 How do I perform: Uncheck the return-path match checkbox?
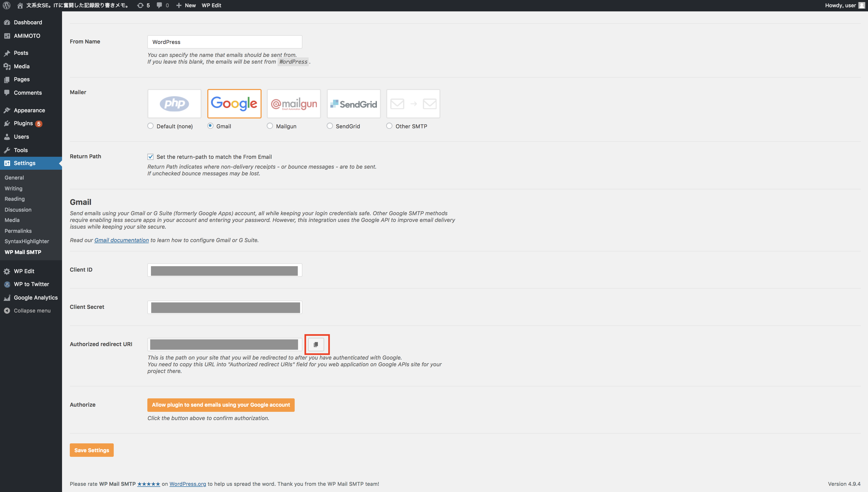pyautogui.click(x=151, y=157)
